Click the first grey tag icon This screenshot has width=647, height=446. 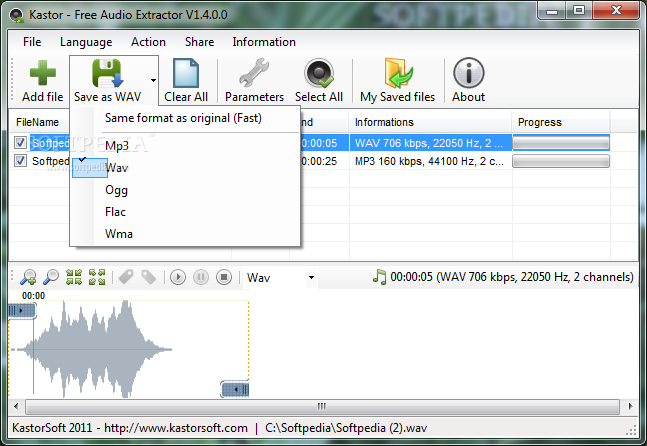(x=126, y=277)
